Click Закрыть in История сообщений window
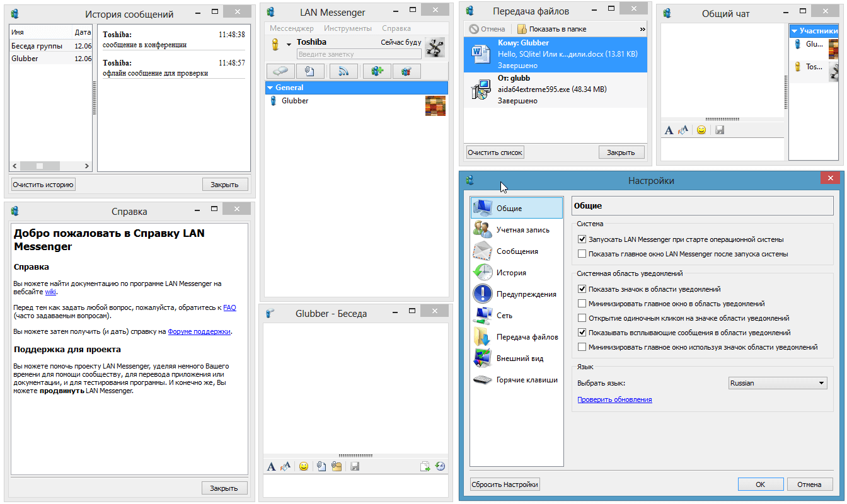The image size is (847, 504). point(225,185)
